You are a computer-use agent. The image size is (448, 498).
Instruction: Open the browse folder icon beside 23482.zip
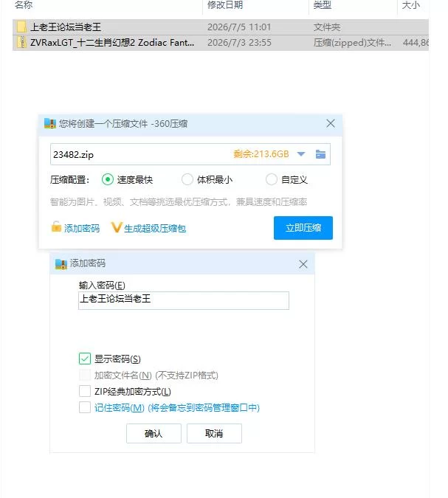(x=320, y=154)
